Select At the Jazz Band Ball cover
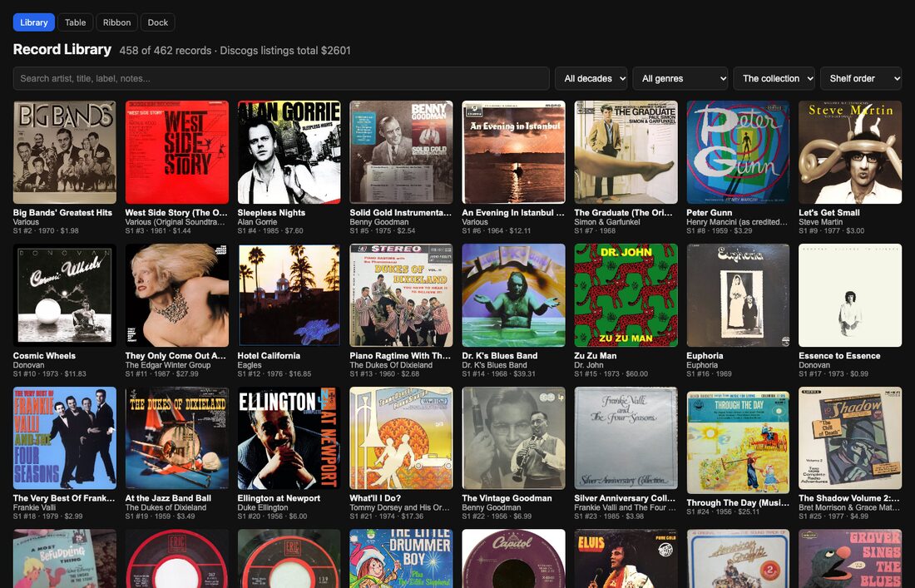This screenshot has width=915, height=588. point(177,438)
